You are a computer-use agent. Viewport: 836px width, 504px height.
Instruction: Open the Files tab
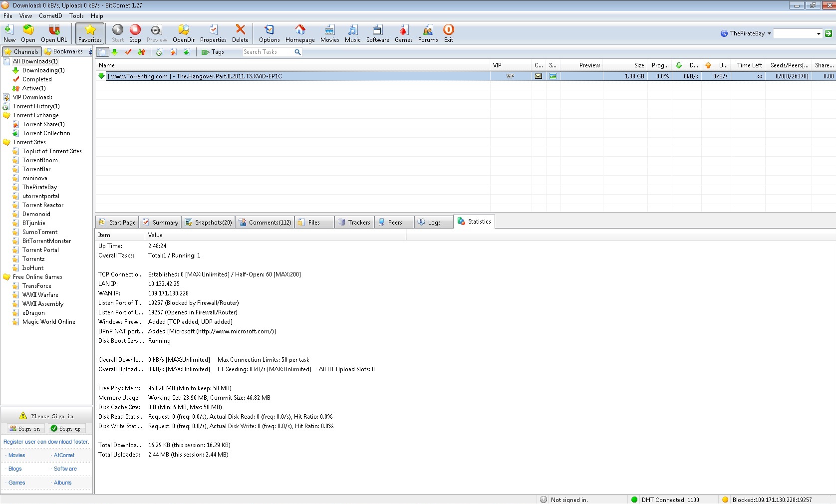click(x=314, y=223)
